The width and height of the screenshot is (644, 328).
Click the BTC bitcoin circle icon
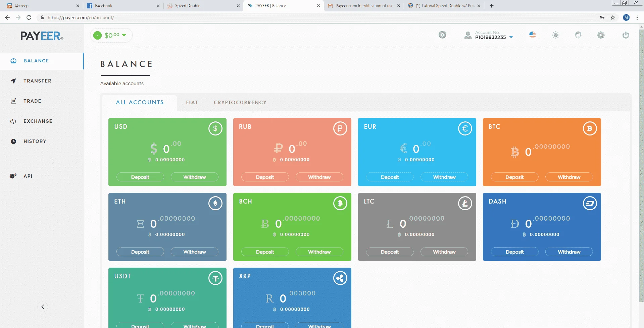(x=590, y=128)
